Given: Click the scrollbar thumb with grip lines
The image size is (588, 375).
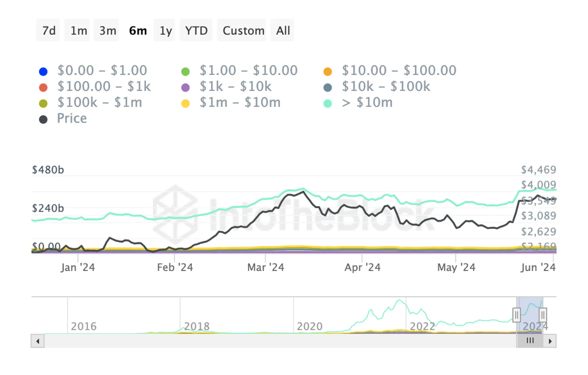Looking at the screenshot, I should tap(530, 341).
